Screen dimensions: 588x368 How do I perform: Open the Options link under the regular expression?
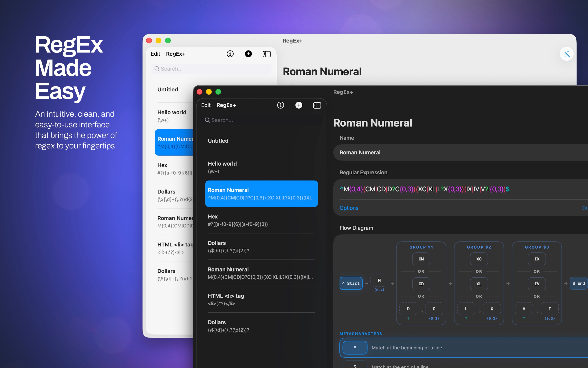(x=349, y=208)
